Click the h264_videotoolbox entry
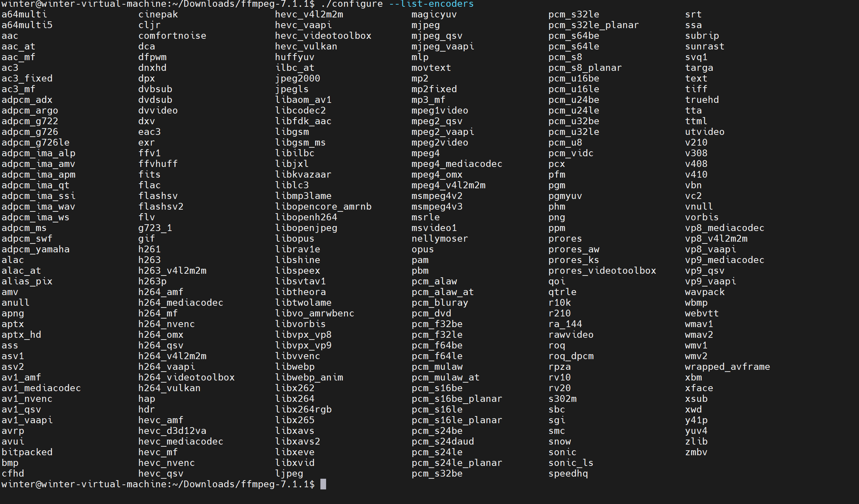 coord(186,377)
